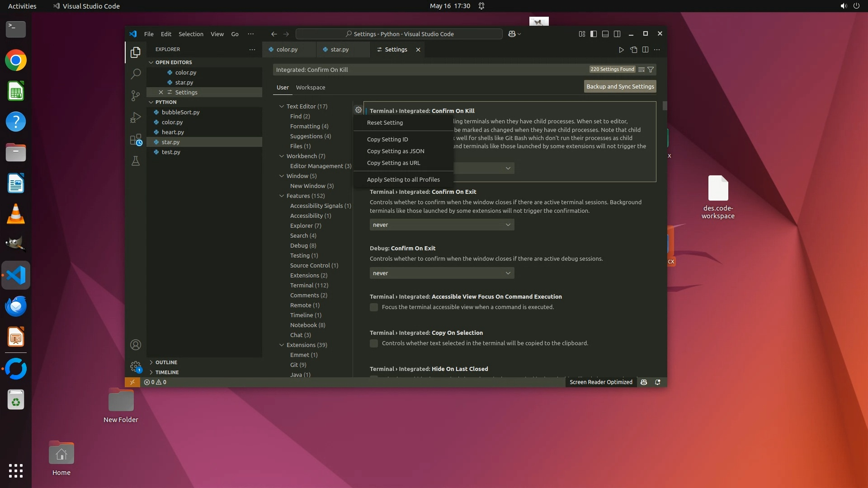
Task: Select Copy Setting as JSON menu entry
Action: click(395, 151)
